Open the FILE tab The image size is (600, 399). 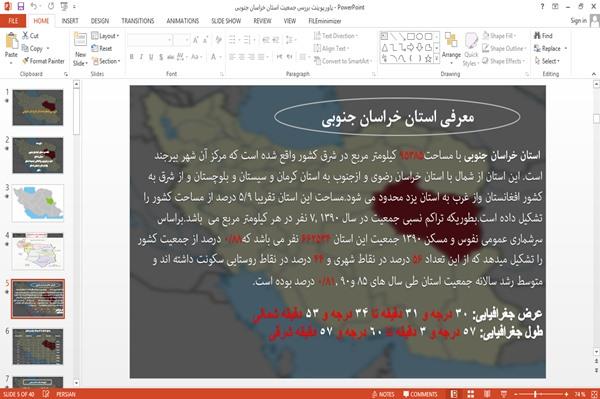13,21
